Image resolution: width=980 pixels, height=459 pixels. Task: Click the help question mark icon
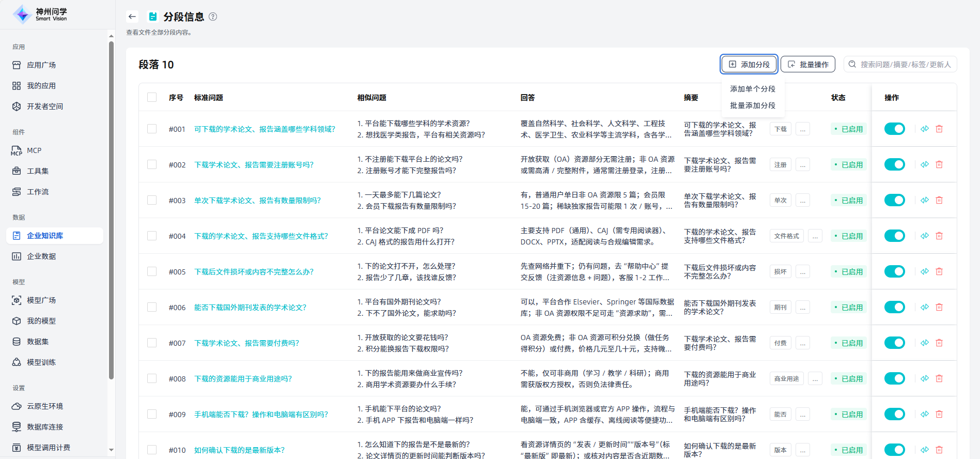coord(213,17)
